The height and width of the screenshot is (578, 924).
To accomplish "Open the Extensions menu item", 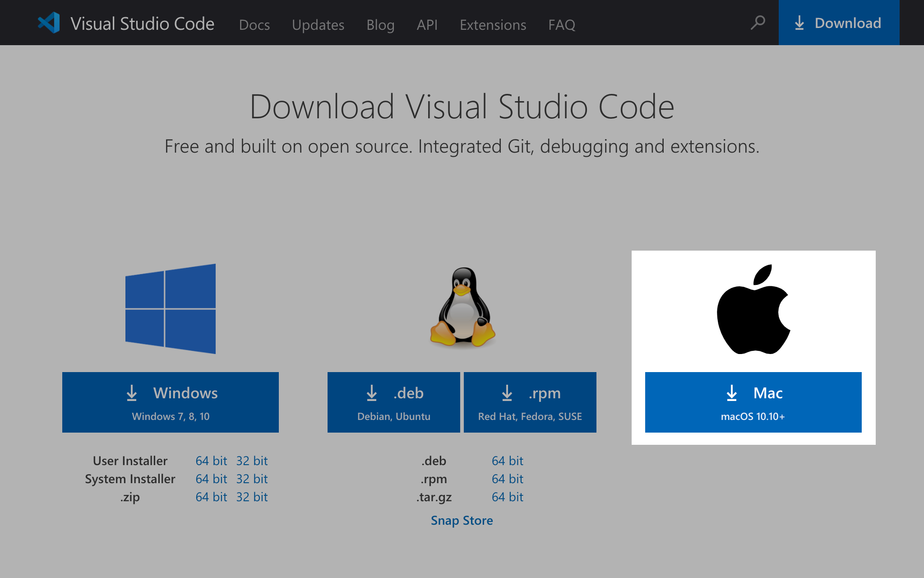I will (492, 24).
